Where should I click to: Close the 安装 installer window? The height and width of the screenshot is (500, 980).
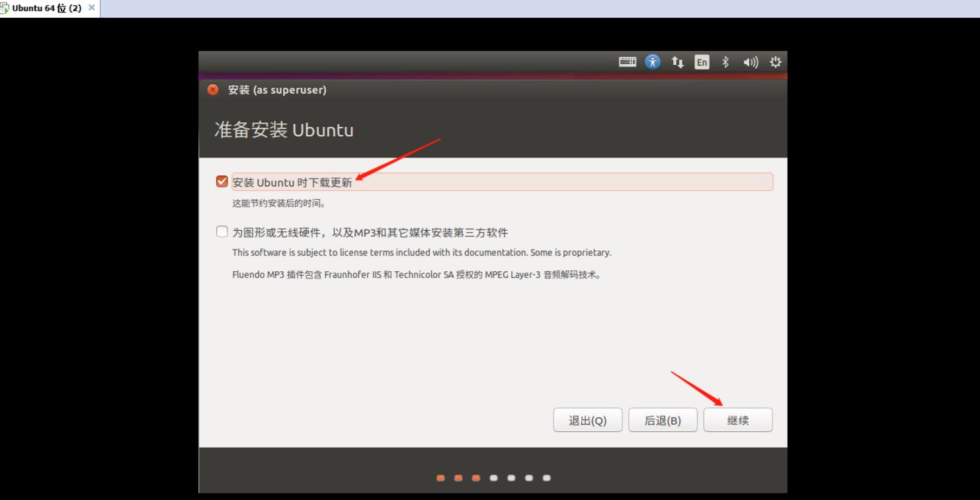(213, 90)
